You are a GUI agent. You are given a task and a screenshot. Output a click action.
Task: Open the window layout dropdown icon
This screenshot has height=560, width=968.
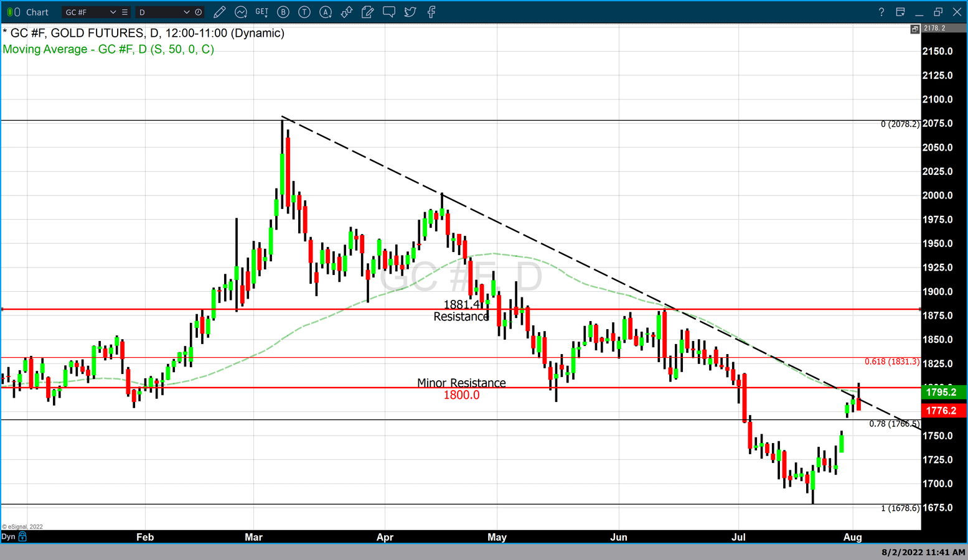coord(900,12)
